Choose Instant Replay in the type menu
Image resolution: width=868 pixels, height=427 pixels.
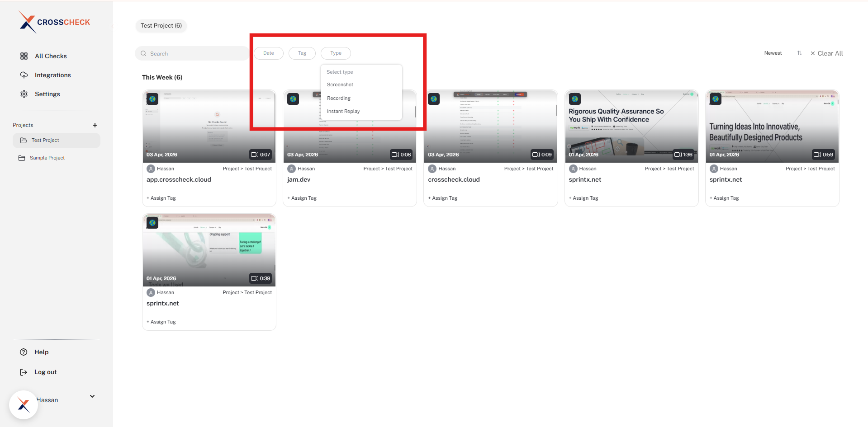pyautogui.click(x=343, y=111)
